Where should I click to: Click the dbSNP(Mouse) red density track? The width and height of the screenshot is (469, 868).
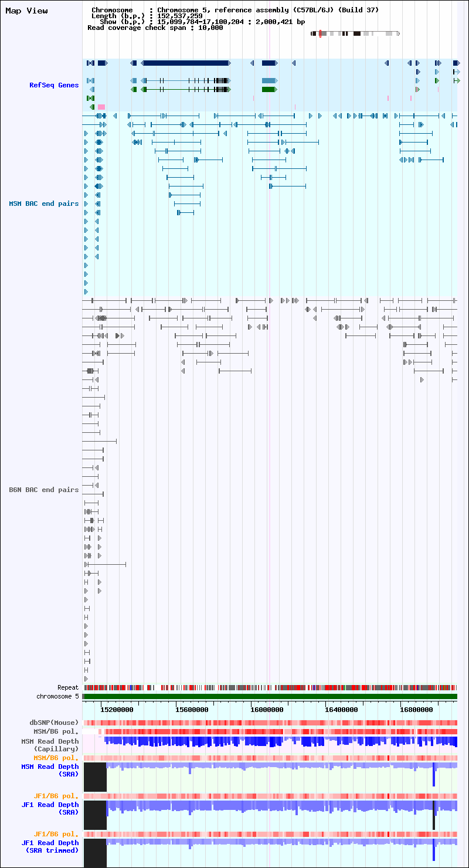pos(270,723)
